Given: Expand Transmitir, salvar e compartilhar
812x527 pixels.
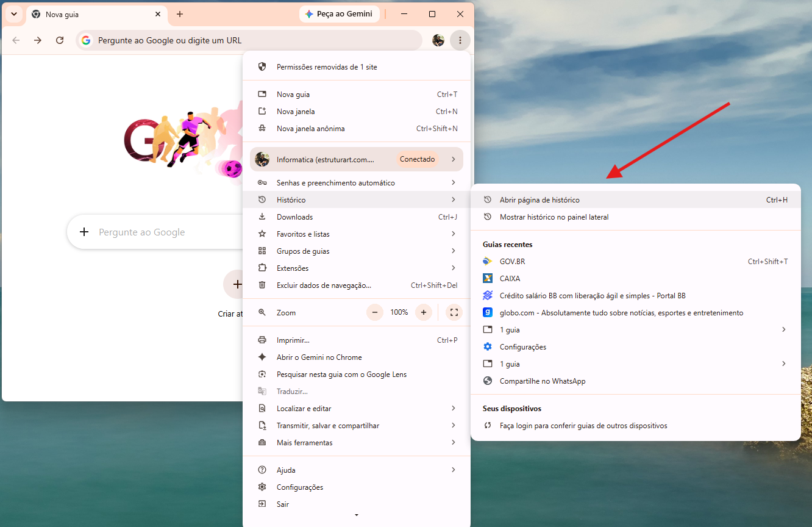Looking at the screenshot, I should coord(357,426).
